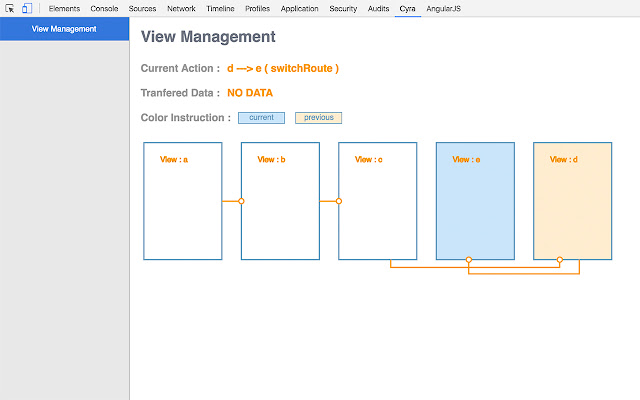Screen dimensions: 640x400
Task: Switch to the Network tab
Action: click(181, 9)
